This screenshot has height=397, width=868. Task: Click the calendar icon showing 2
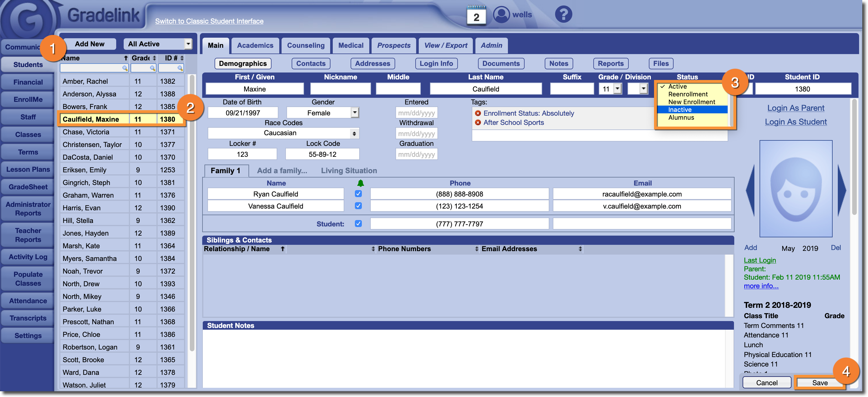[x=476, y=16]
